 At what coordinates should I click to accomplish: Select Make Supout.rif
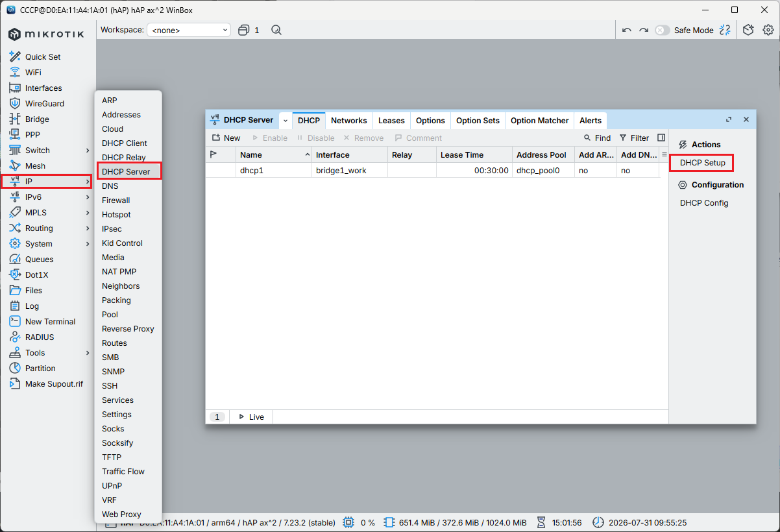click(x=54, y=384)
